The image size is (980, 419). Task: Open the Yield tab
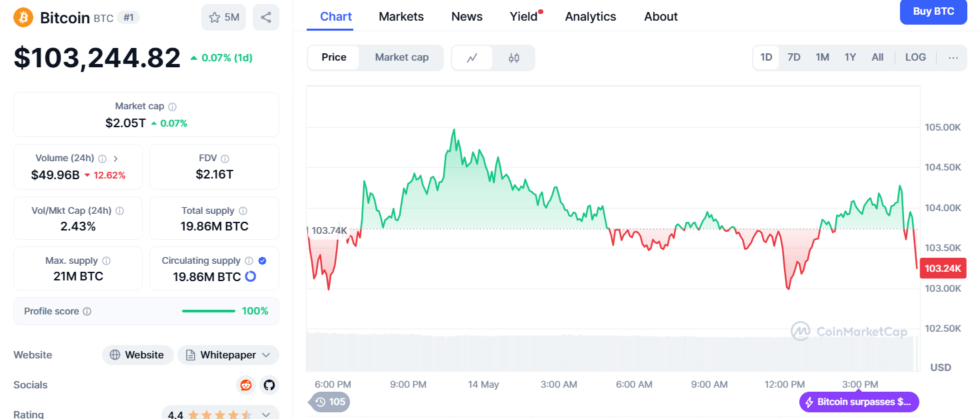click(524, 17)
